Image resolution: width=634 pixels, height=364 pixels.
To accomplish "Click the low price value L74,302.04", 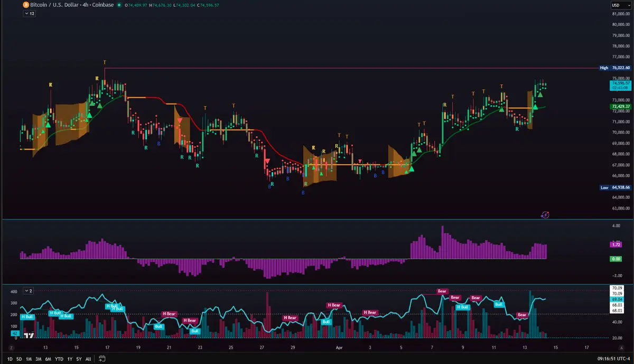I will pos(184,5).
